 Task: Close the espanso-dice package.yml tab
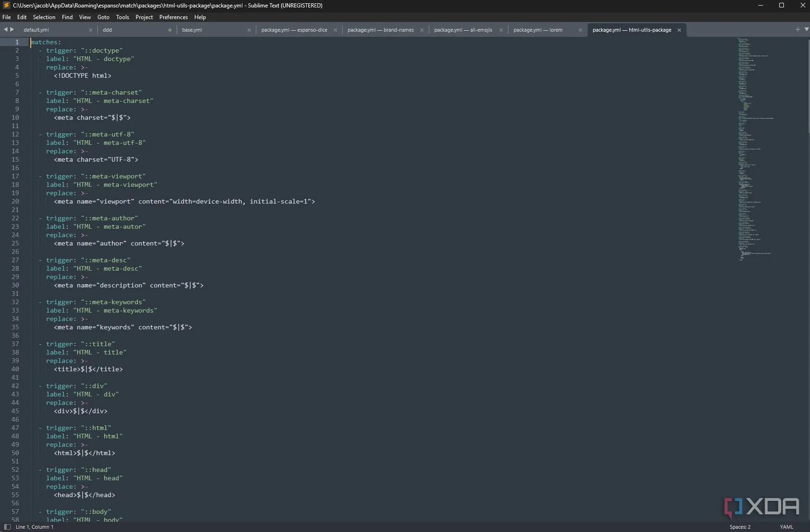(335, 30)
